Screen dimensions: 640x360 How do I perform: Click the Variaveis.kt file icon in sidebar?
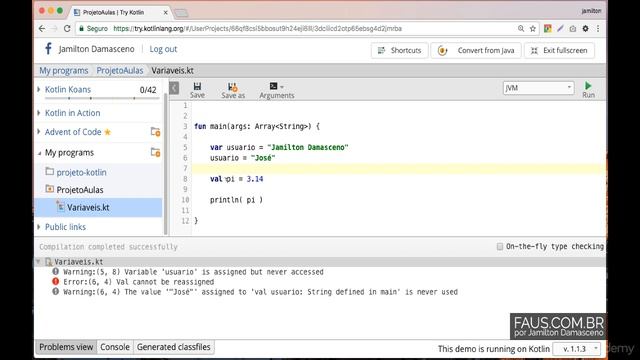[60, 207]
